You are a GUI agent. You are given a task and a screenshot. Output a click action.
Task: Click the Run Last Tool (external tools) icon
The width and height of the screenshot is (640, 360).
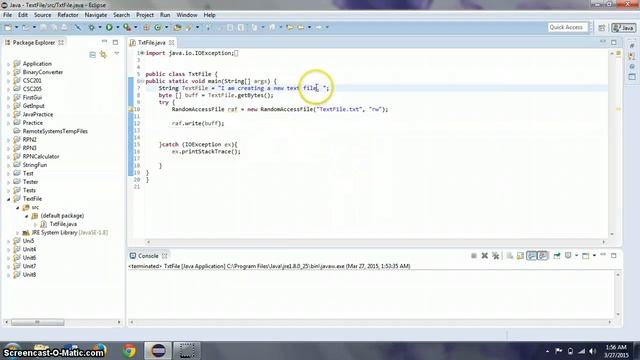coord(127,27)
